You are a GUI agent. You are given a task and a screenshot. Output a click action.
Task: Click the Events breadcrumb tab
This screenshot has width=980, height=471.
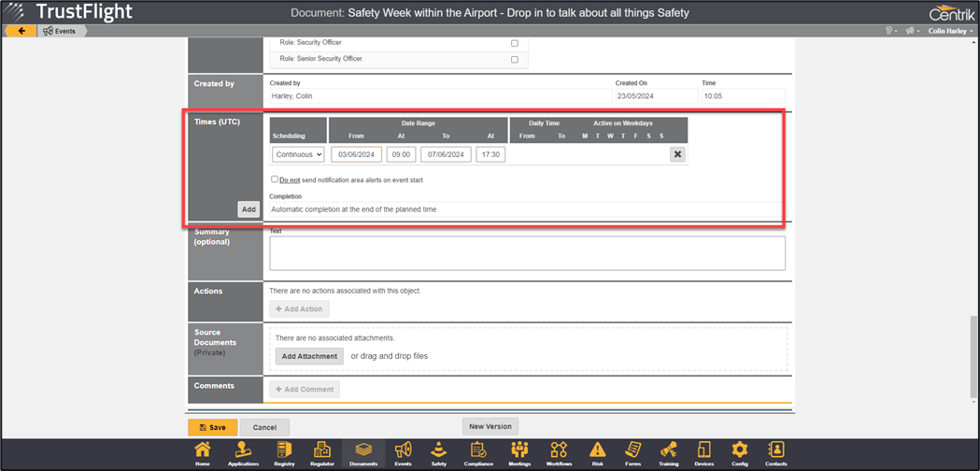(x=62, y=31)
